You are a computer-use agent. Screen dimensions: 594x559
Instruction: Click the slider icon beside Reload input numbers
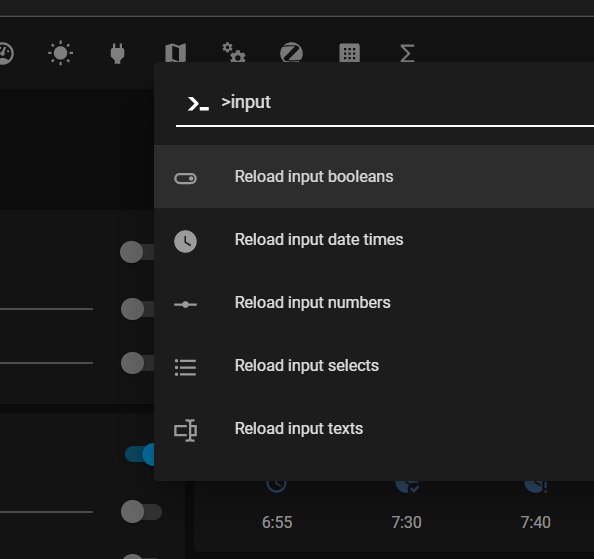(x=185, y=304)
